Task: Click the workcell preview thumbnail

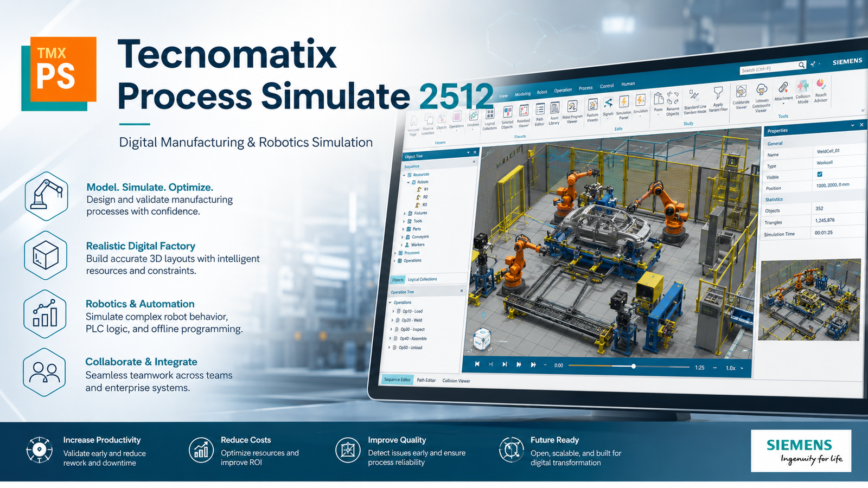Action: [x=810, y=300]
